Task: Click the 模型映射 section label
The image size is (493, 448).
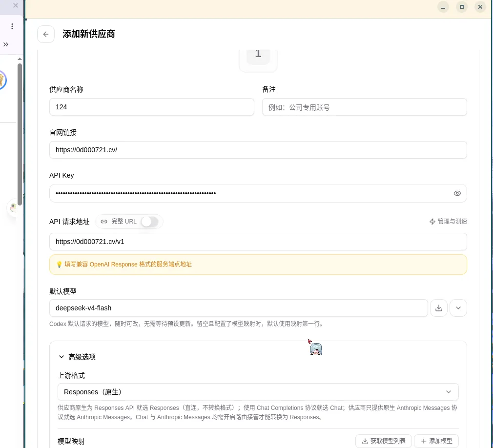Action: tap(71, 441)
